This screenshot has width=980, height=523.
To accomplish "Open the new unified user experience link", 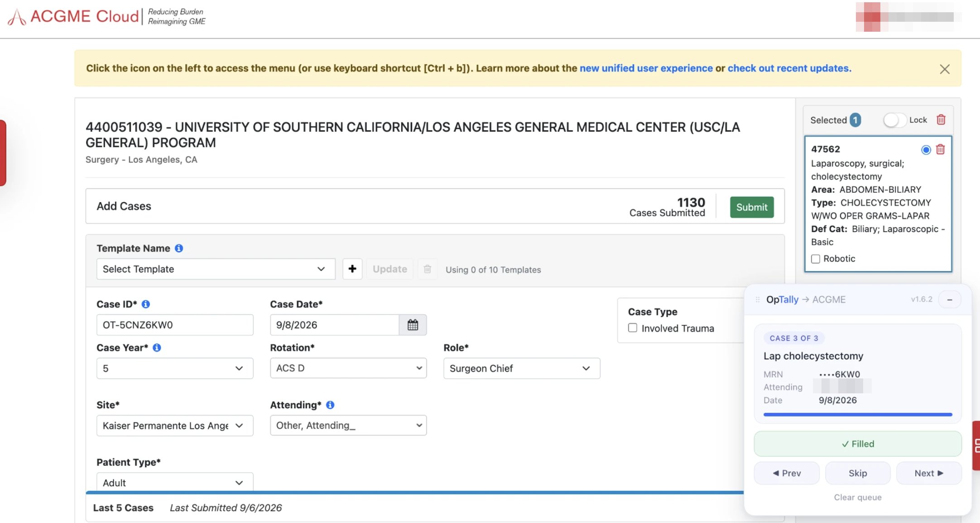I will click(646, 68).
